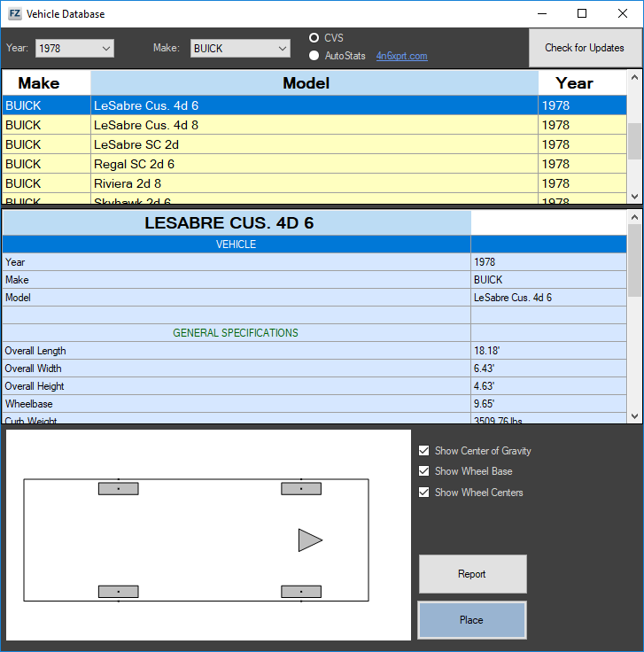Select the LeSabre Cus. 4d 8 row
Screen dimensions: 644x652
[x=314, y=125]
